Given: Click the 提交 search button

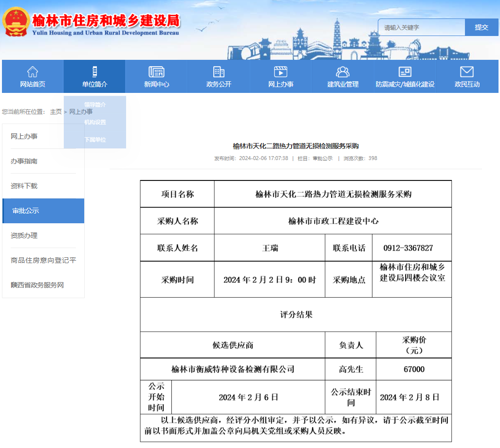Looking at the screenshot, I should click(x=481, y=27).
